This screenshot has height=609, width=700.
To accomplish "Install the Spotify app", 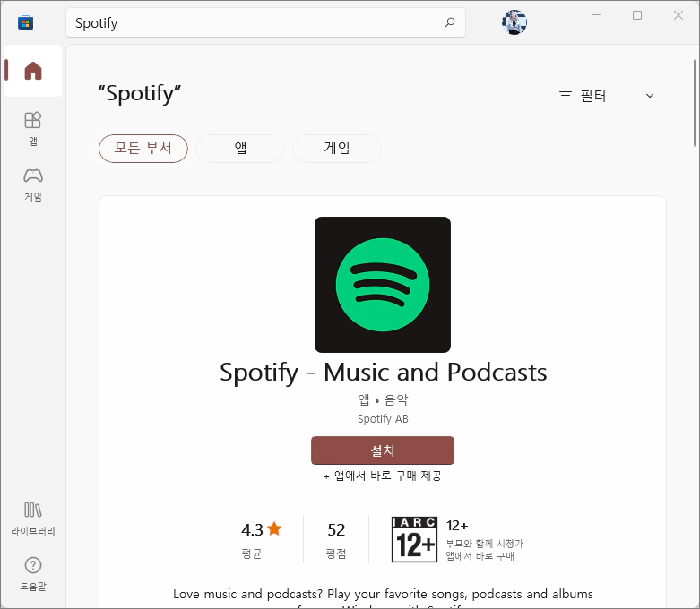I will click(383, 450).
